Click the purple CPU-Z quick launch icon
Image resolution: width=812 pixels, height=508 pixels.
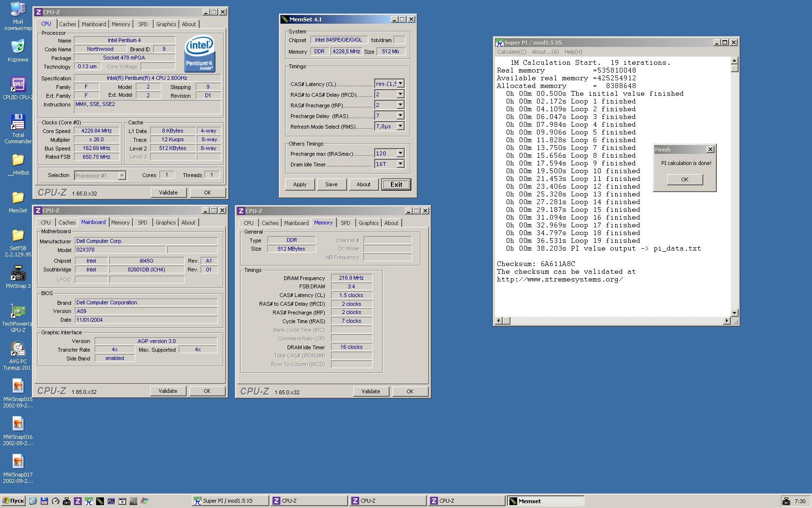pyautogui.click(x=77, y=501)
